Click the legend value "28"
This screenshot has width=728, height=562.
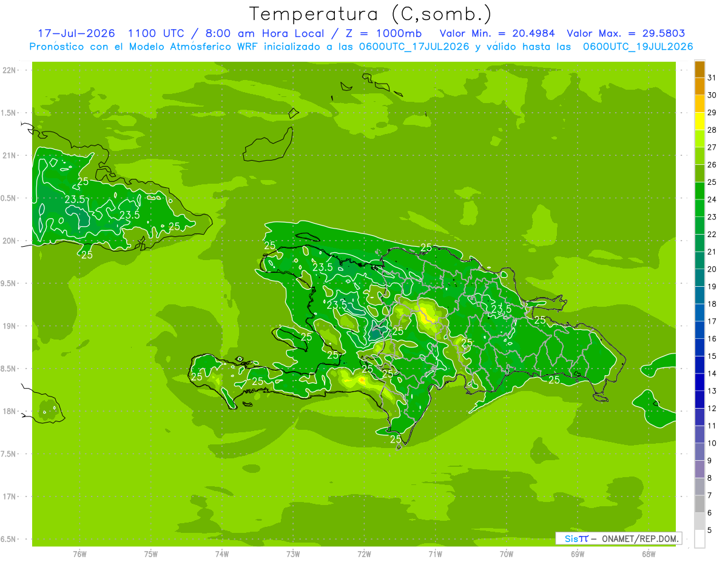click(712, 130)
